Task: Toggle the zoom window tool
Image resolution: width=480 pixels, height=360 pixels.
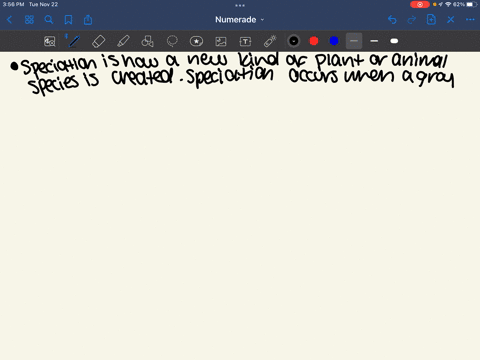Action: (50, 41)
